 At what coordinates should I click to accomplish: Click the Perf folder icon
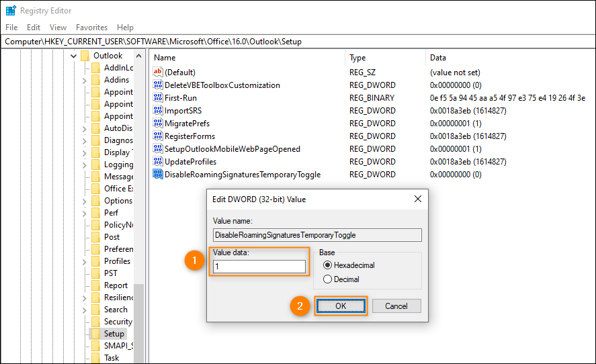[96, 213]
